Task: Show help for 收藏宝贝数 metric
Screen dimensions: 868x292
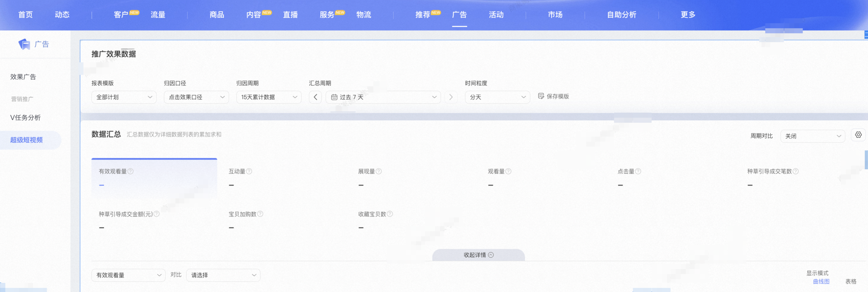Action: tap(390, 214)
